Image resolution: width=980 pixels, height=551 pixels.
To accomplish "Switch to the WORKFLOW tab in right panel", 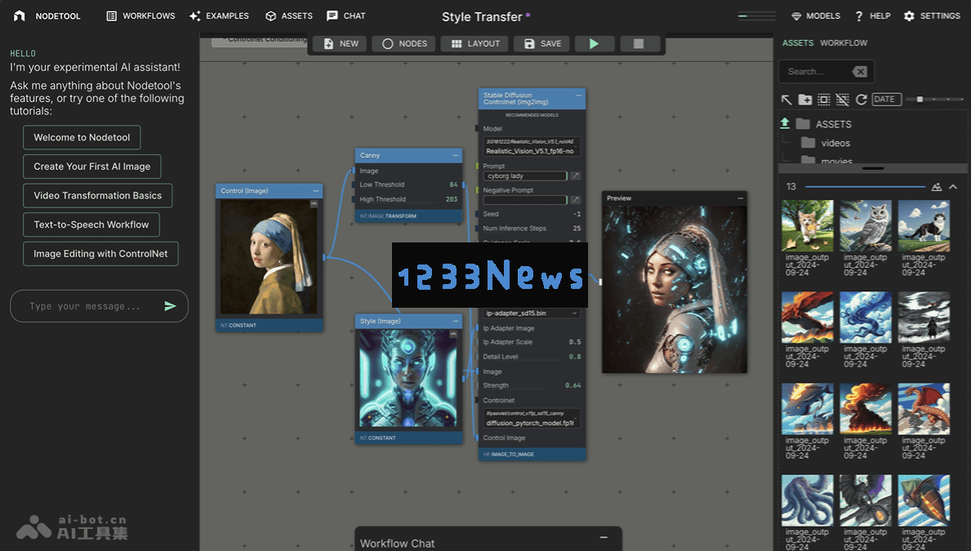I will tap(844, 42).
